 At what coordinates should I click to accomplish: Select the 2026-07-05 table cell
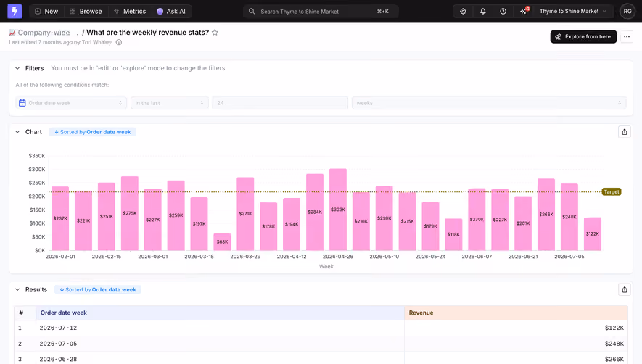[220, 344]
